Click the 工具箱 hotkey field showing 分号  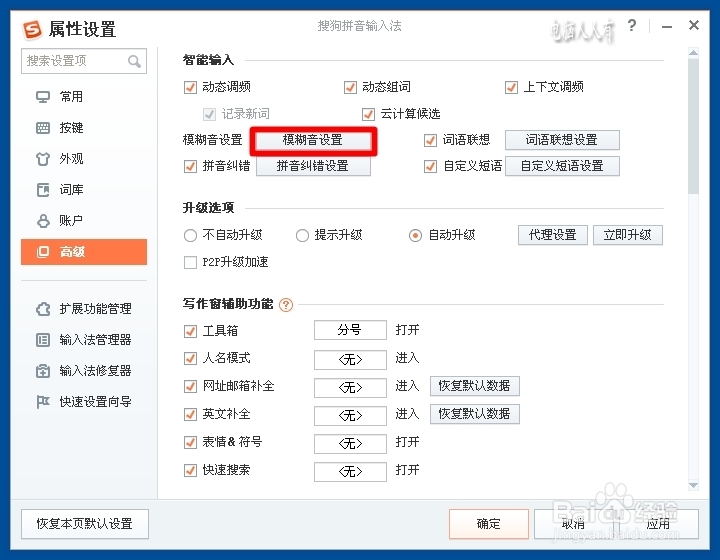pyautogui.click(x=350, y=330)
